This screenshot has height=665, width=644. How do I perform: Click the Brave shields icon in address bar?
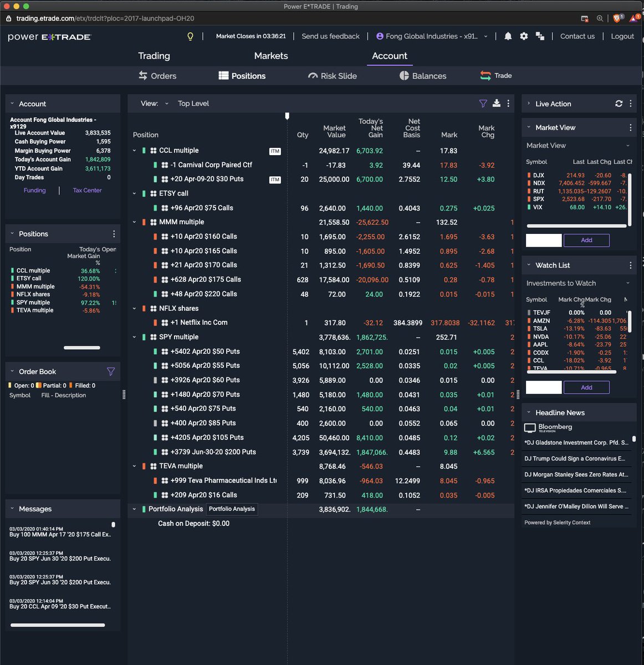617,18
